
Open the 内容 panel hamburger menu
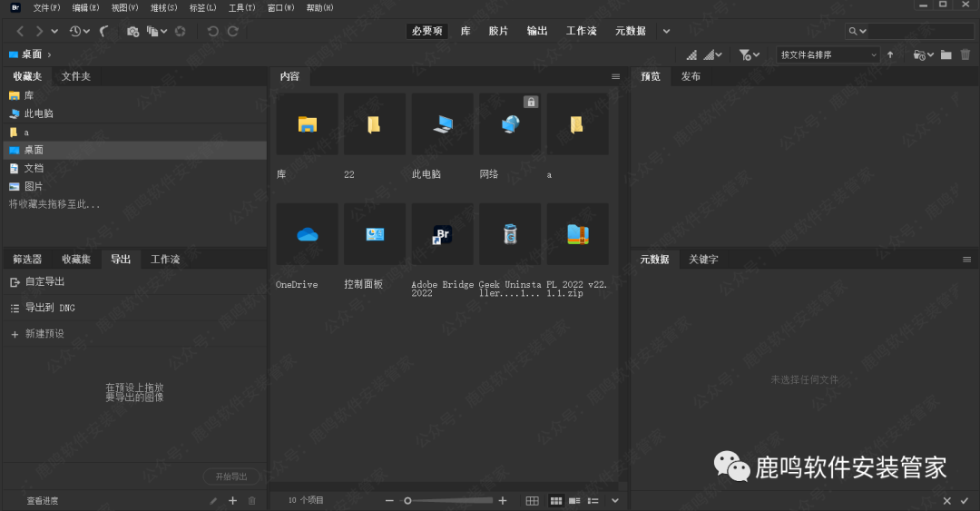coord(615,76)
